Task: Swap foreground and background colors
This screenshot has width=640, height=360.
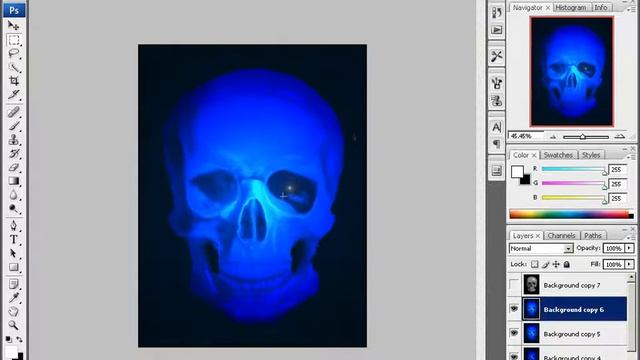Action: pyautogui.click(x=19, y=340)
